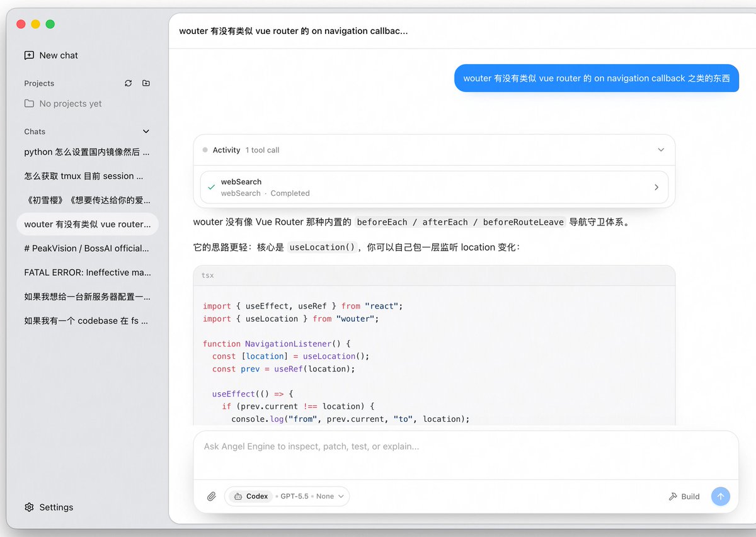Open chat '《初雪樱》《想要传达给你的爱'
This screenshot has width=756, height=537.
click(x=87, y=200)
